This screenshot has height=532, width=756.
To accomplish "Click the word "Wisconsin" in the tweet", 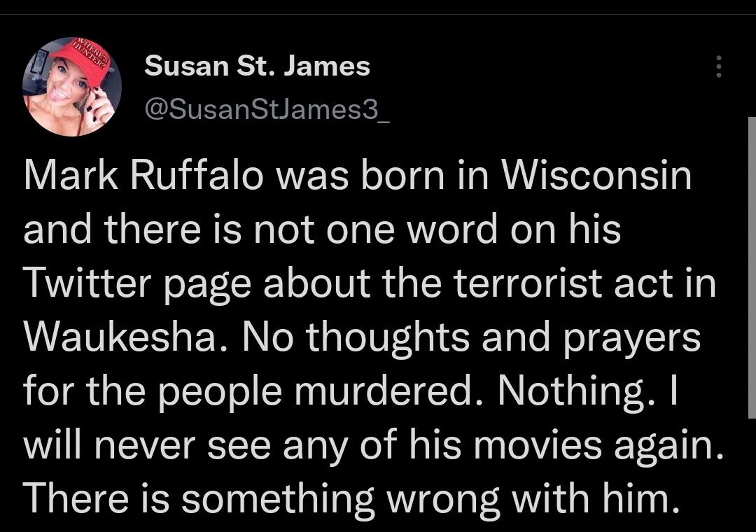I will click(x=597, y=176).
